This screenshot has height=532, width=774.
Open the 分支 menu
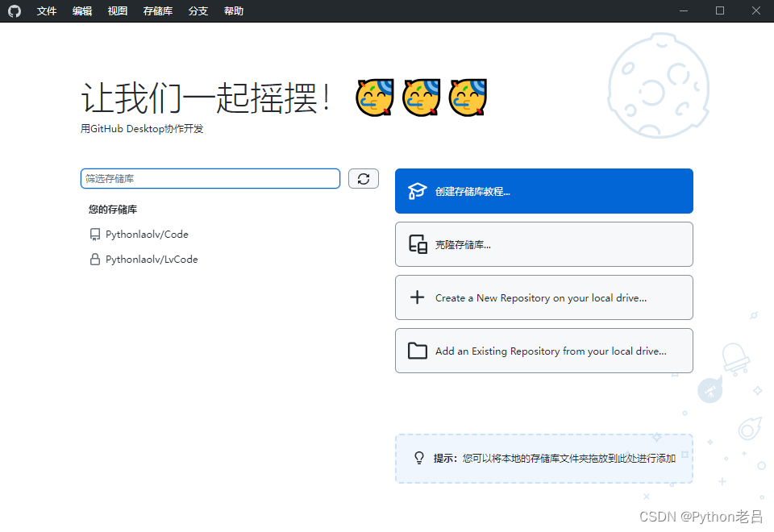[198, 10]
